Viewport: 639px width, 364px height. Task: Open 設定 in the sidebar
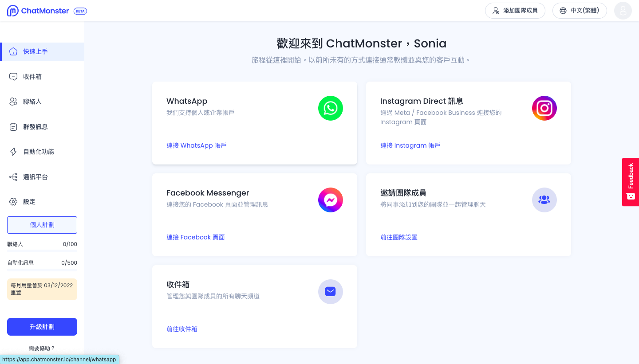[42, 202]
